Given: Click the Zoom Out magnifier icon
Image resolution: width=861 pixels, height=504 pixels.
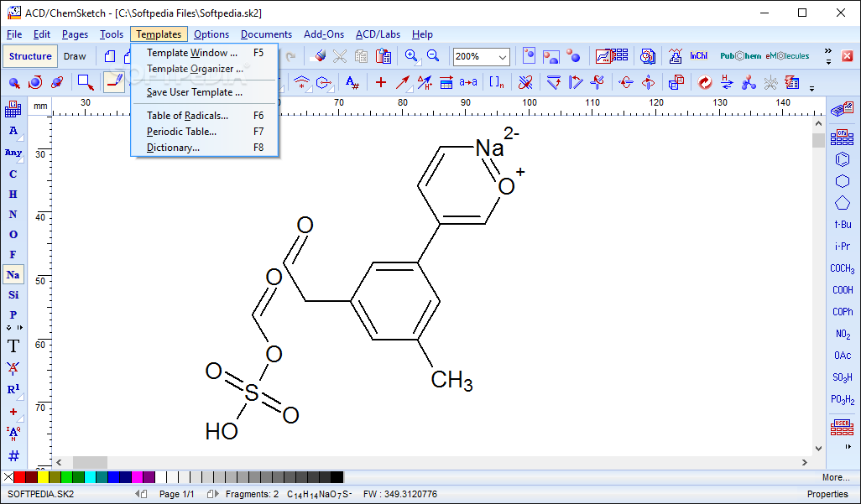Looking at the screenshot, I should [x=433, y=56].
